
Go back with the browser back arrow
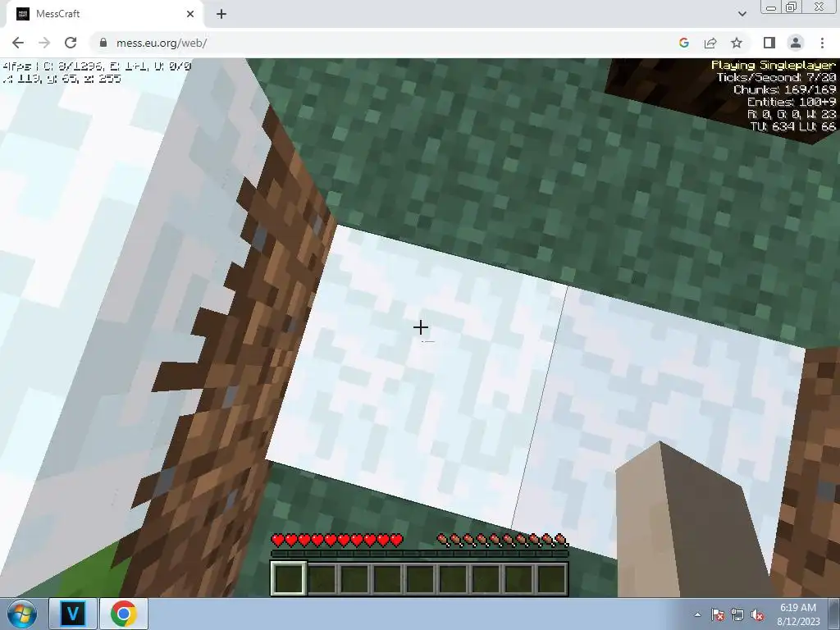18,43
